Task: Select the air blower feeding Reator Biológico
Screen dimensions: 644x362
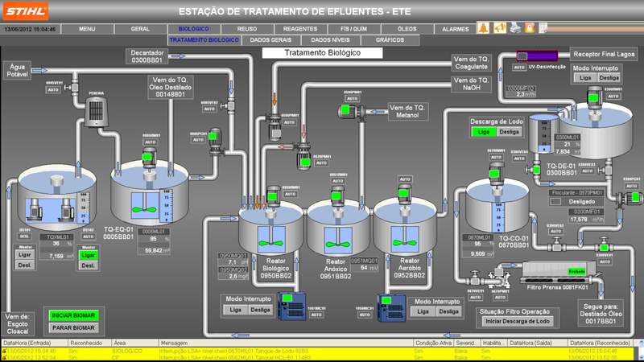Action: coord(292,306)
